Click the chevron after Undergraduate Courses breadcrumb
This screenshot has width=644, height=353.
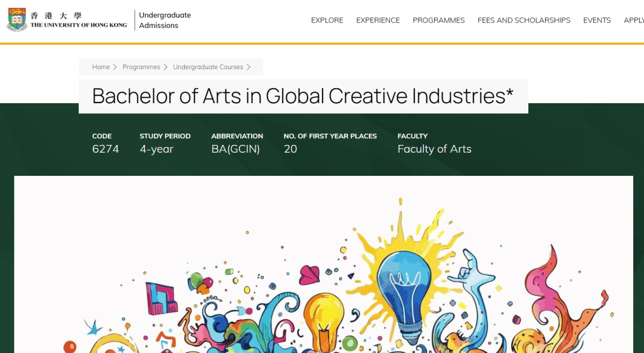249,67
